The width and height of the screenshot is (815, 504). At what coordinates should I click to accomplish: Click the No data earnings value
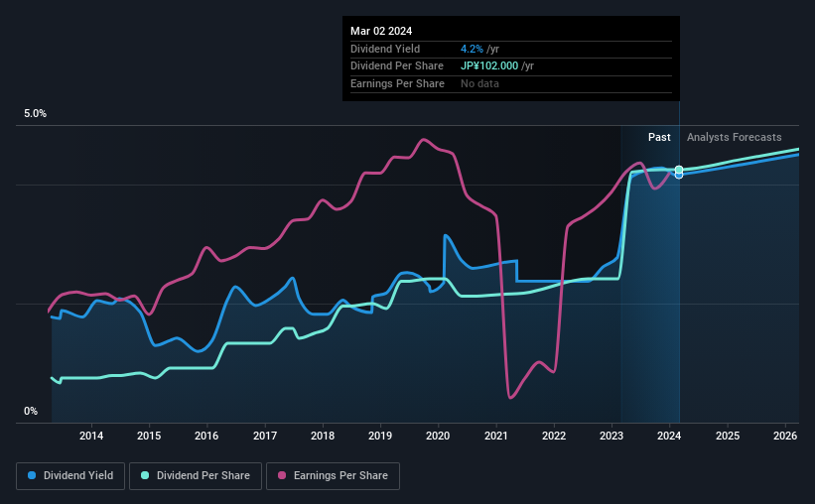coord(479,83)
